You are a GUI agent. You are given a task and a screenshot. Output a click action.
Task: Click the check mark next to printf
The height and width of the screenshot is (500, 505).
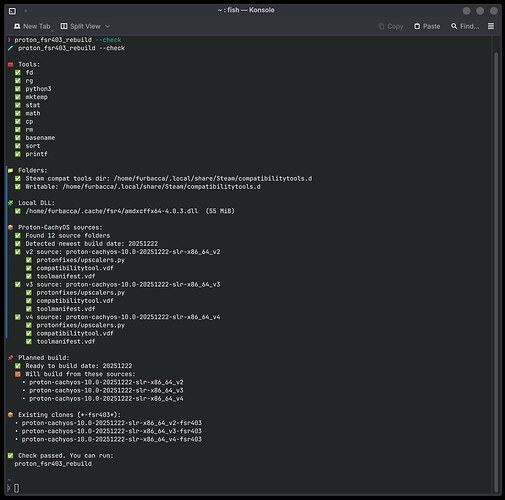click(x=18, y=154)
